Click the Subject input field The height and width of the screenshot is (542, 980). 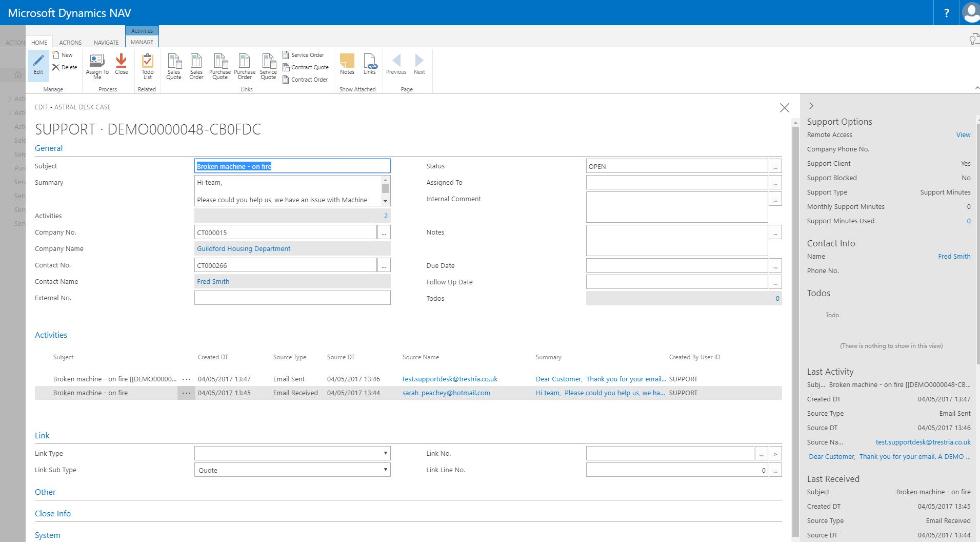(x=292, y=166)
